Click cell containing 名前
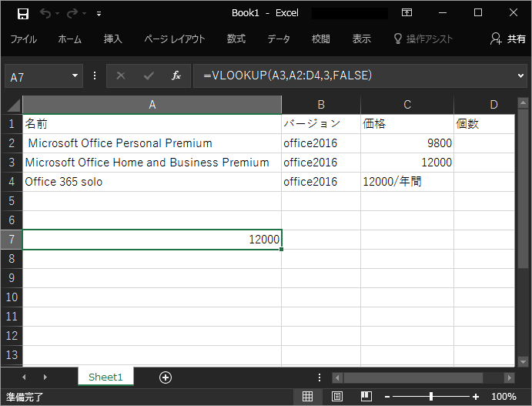Screen dimensions: 532x406 click(152, 124)
